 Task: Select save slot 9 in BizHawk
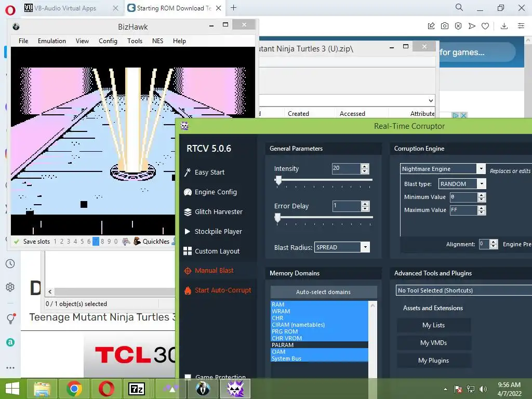pos(109,242)
